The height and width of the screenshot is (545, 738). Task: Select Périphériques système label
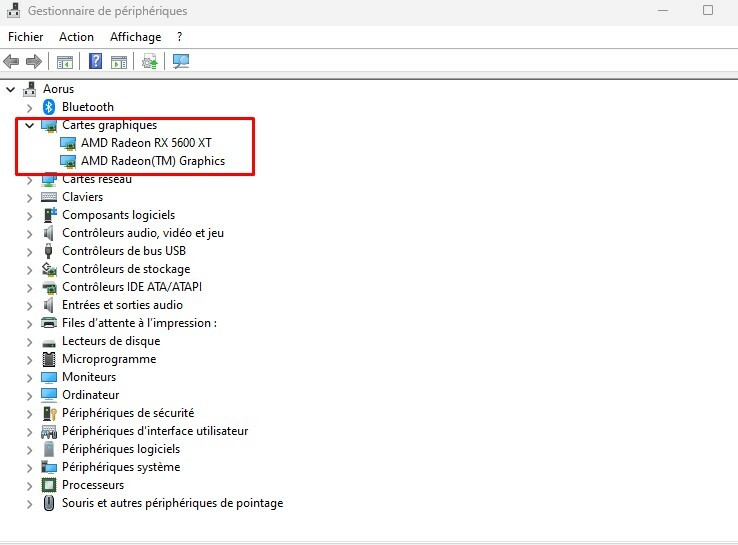[121, 467]
